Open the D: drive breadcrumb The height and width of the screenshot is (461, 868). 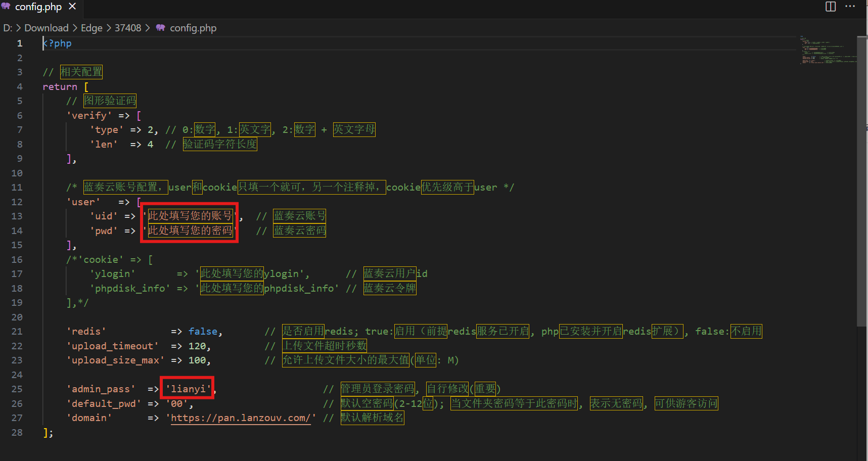tap(8, 28)
